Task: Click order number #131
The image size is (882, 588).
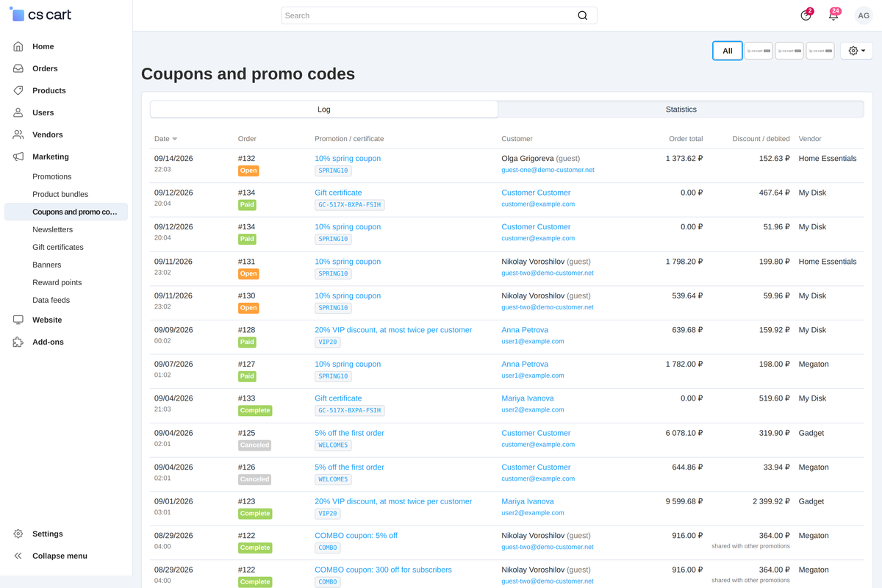Action: click(246, 262)
